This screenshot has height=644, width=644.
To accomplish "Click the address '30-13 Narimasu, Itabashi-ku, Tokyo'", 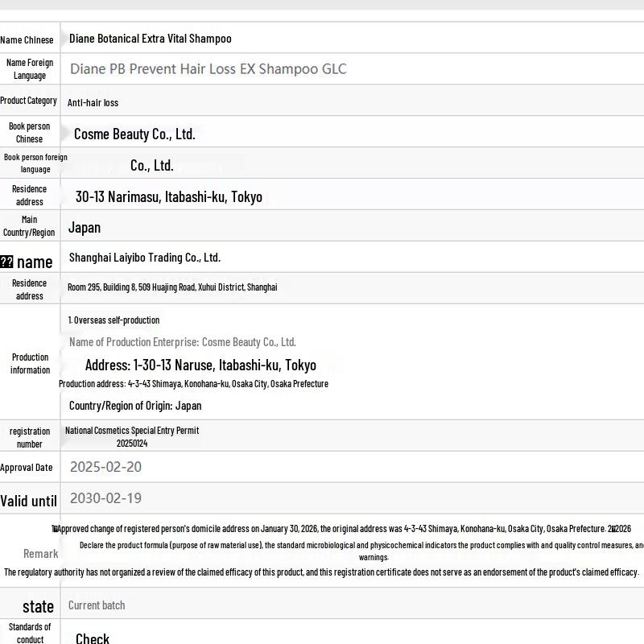I will coord(169,196).
